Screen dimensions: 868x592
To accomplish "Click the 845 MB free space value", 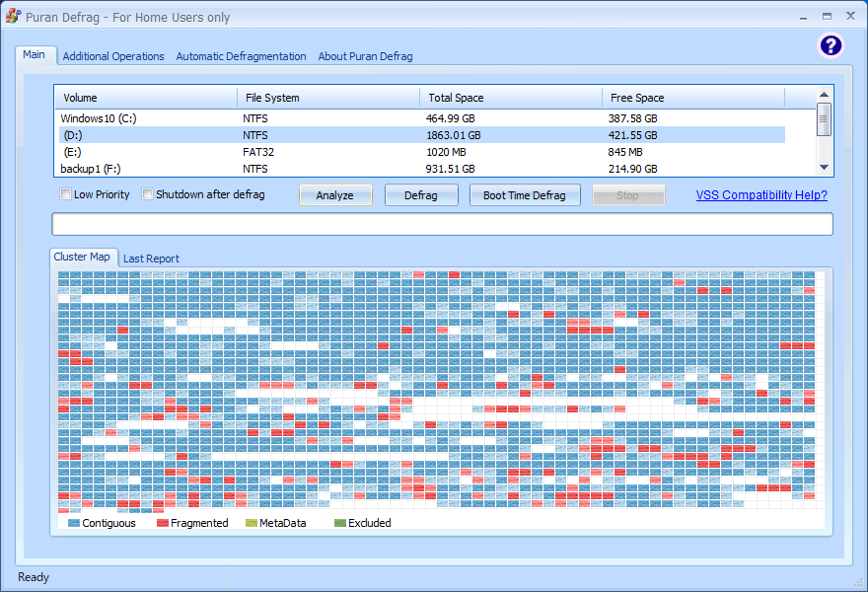I will pyautogui.click(x=625, y=152).
